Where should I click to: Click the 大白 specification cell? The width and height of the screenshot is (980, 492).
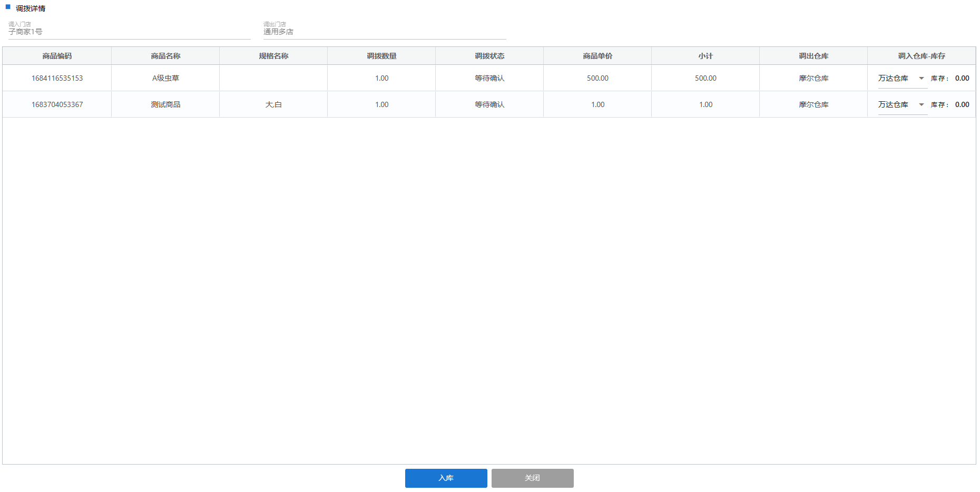tap(273, 104)
